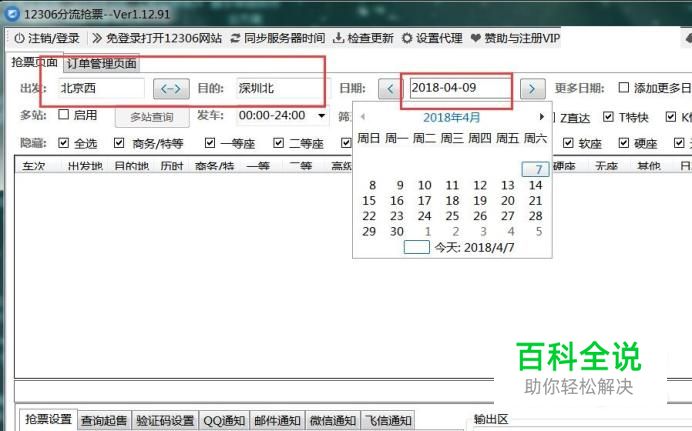
Task: Click the 检查更新 download icon
Action: point(338,38)
